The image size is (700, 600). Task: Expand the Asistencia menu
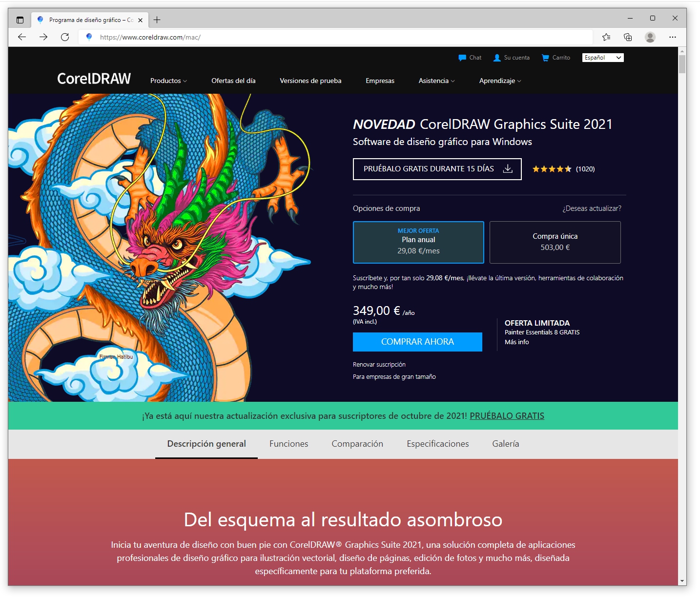[x=436, y=81]
